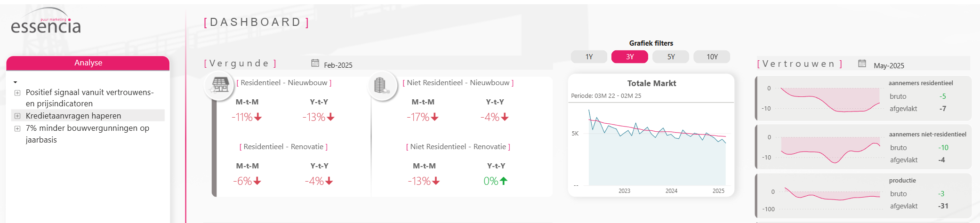This screenshot has height=223, width=980.
Task: Click red down arrow next to -11%
Action: point(258,117)
